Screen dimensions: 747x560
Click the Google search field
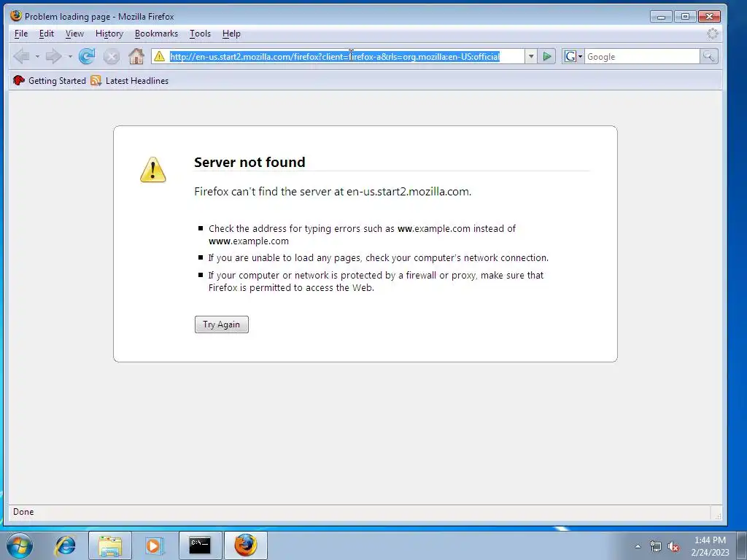click(x=642, y=56)
